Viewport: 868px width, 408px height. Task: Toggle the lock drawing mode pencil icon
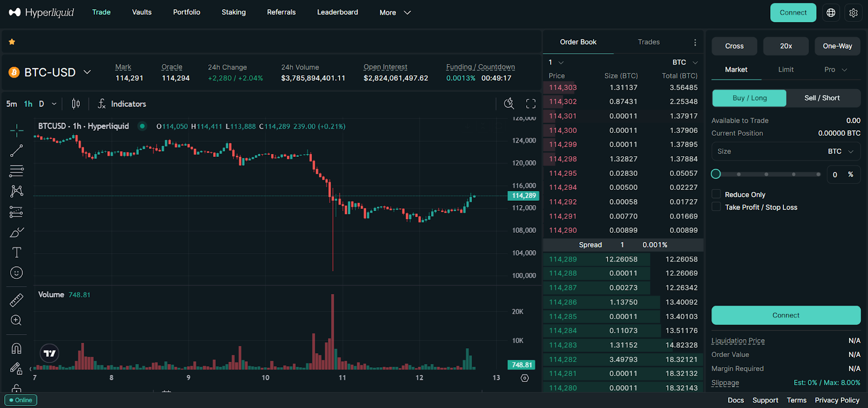16,368
